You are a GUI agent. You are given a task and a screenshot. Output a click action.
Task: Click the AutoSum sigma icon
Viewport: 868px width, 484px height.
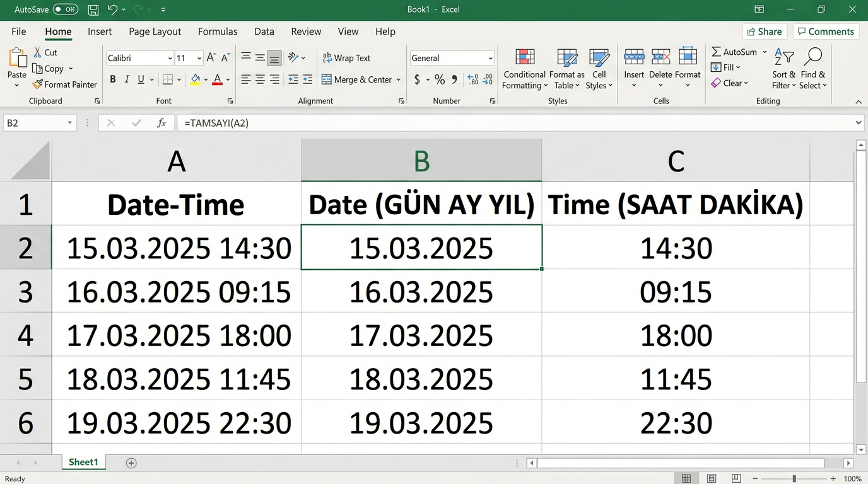pos(716,52)
